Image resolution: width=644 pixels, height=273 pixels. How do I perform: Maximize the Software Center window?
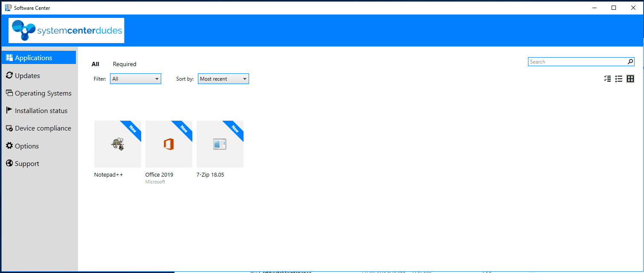pos(614,8)
